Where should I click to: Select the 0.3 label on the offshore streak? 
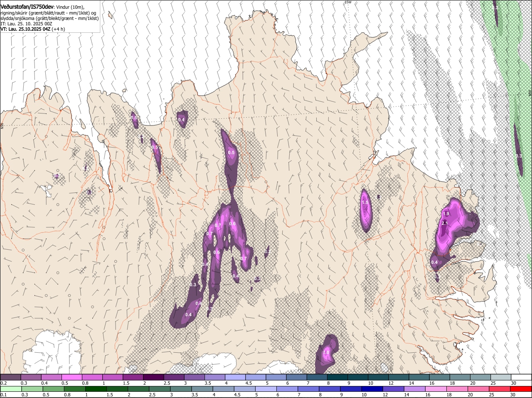pyautogui.click(x=519, y=156)
